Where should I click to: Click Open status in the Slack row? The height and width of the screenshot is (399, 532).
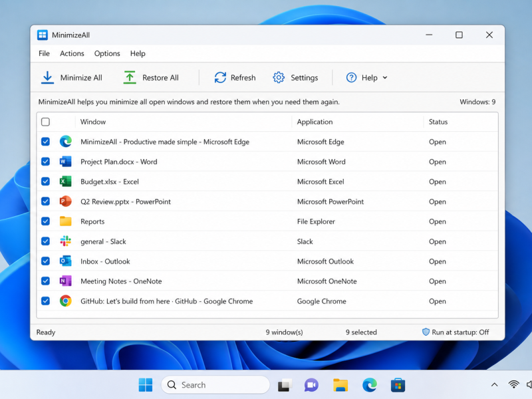(438, 241)
